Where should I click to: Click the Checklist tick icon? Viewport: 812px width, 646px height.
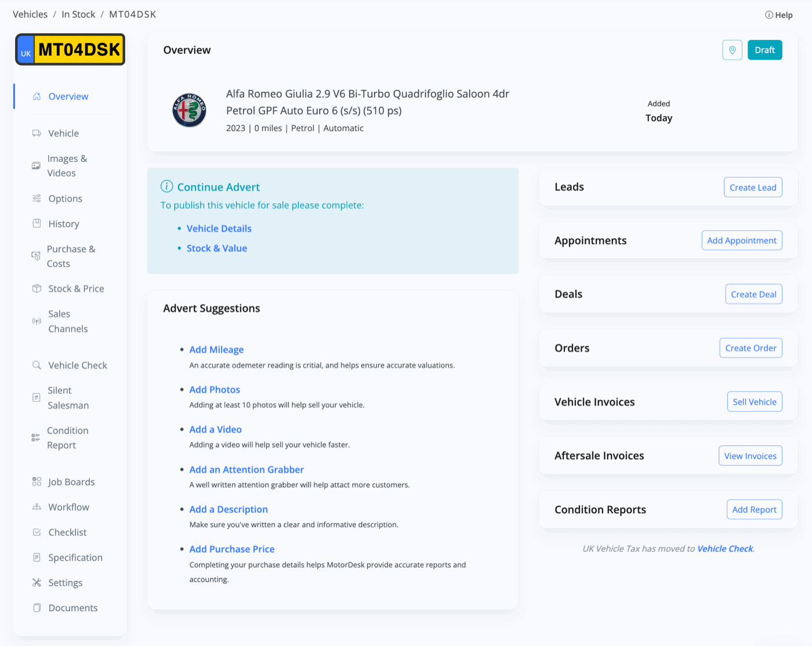37,532
